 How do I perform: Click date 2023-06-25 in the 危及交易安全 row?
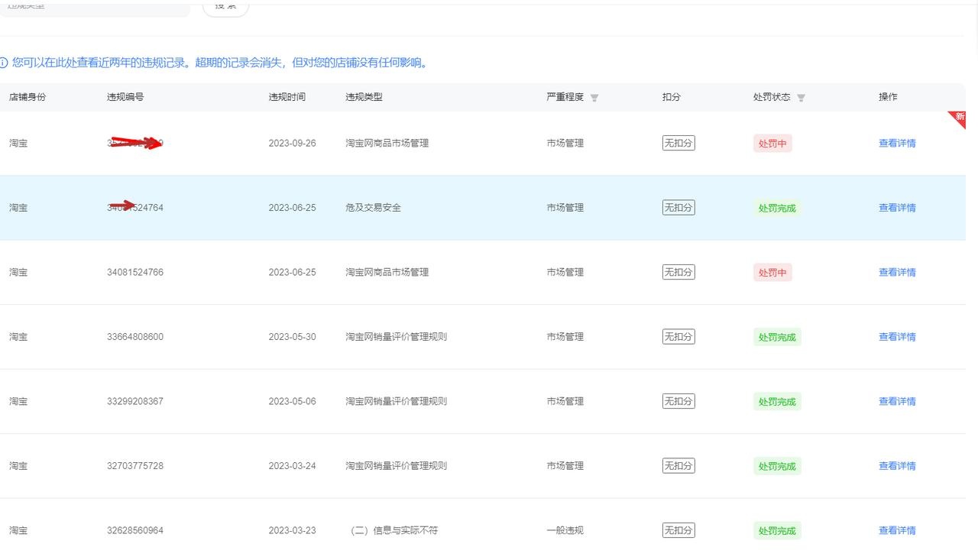pyautogui.click(x=292, y=208)
